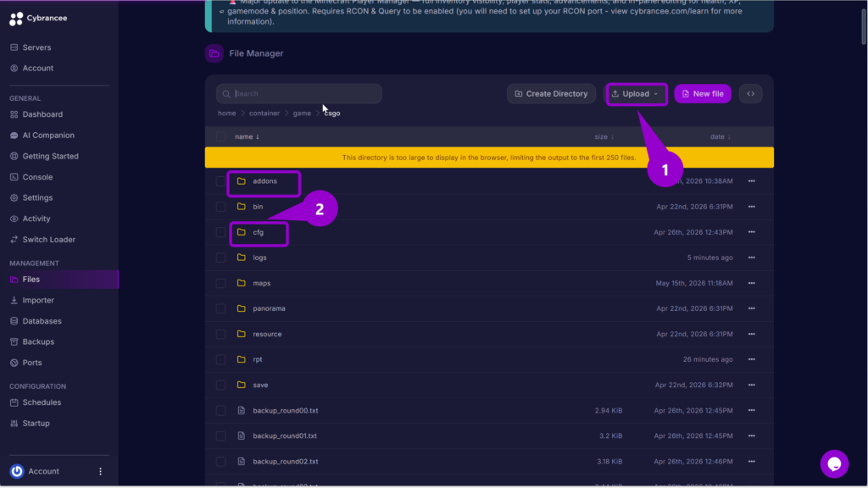Click the File Manager header folder icon

[214, 53]
